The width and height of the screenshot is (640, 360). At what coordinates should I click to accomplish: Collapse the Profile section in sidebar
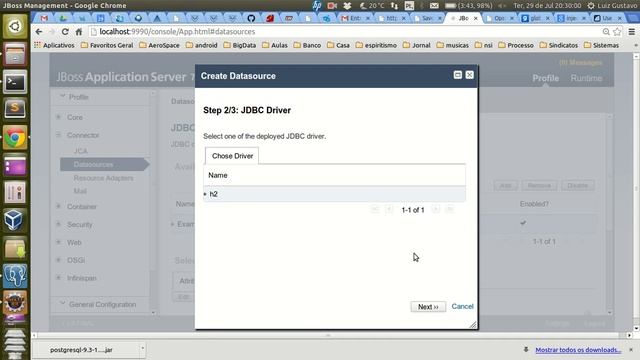point(63,97)
